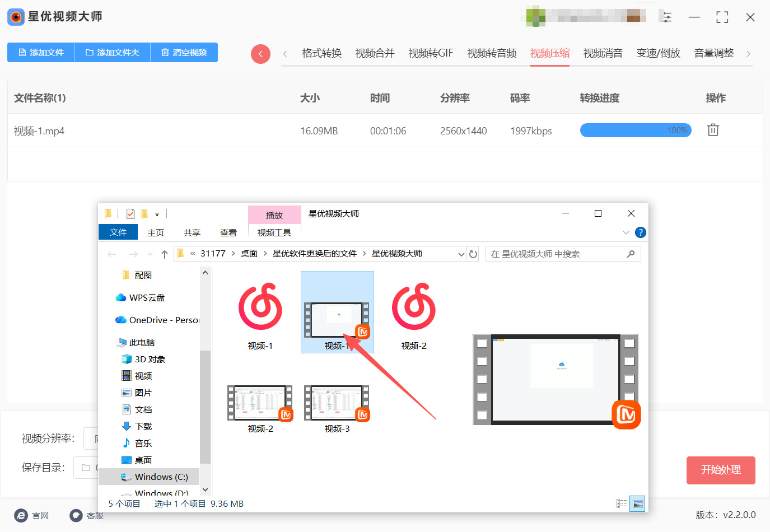770x532 pixels.
Task: Open quick access toolbar customize dropdown
Action: [157, 214]
